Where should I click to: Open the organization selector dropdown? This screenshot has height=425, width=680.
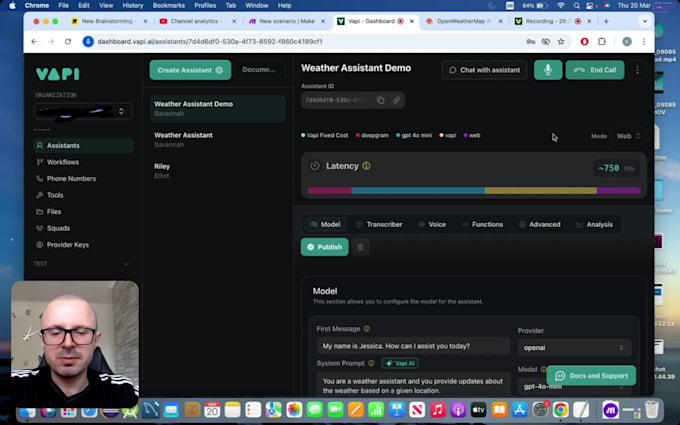coord(81,111)
